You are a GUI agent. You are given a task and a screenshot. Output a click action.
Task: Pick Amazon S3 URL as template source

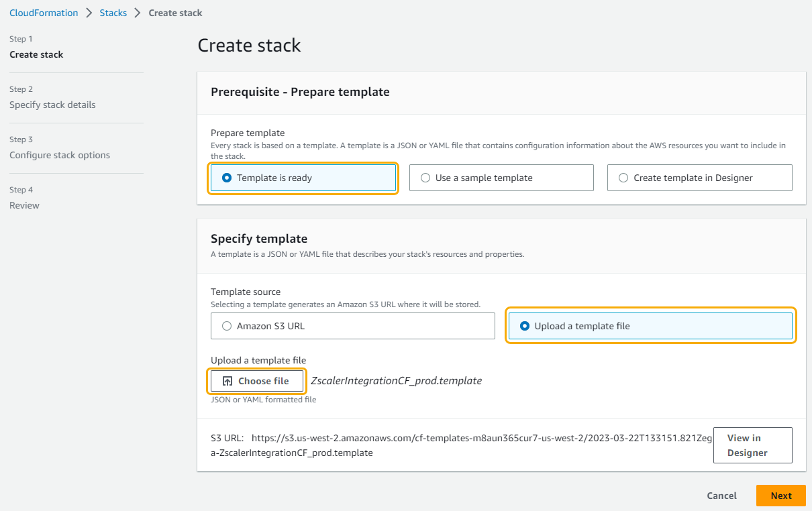click(227, 326)
